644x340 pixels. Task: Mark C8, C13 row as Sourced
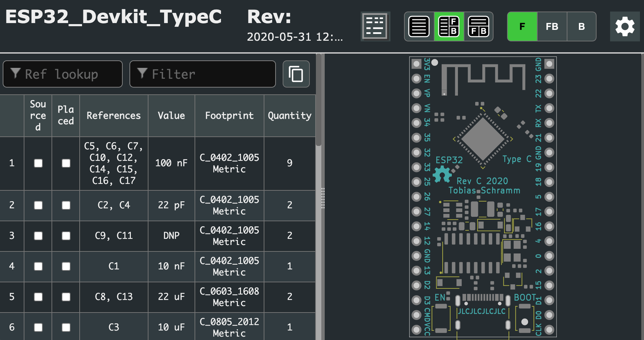pos(38,297)
